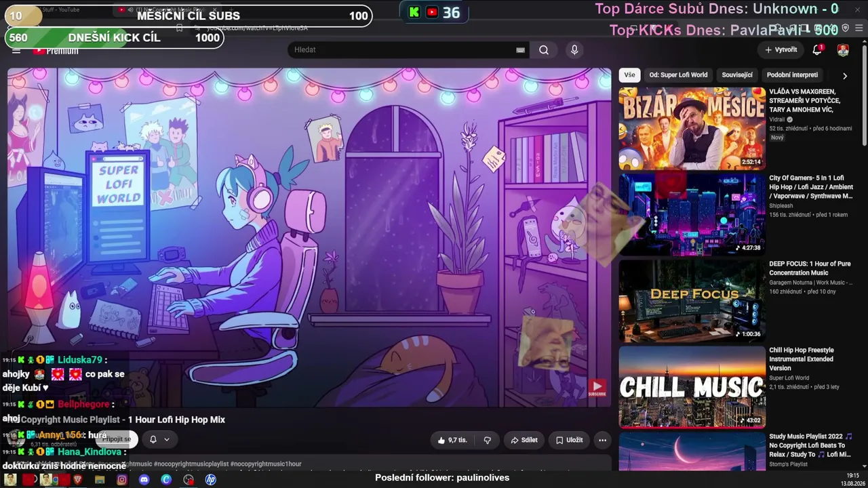Visit the Vidrail channel link
This screenshot has width=868, height=488.
(776, 120)
